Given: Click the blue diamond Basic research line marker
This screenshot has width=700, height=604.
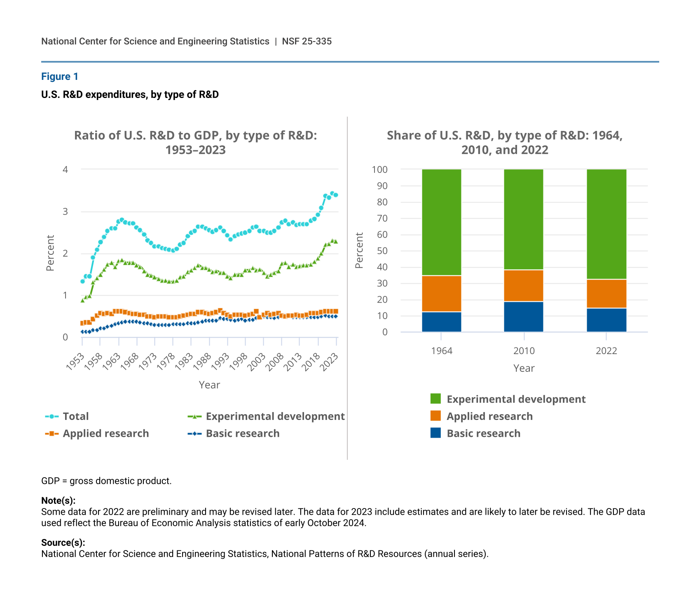Looking at the screenshot, I should (194, 434).
